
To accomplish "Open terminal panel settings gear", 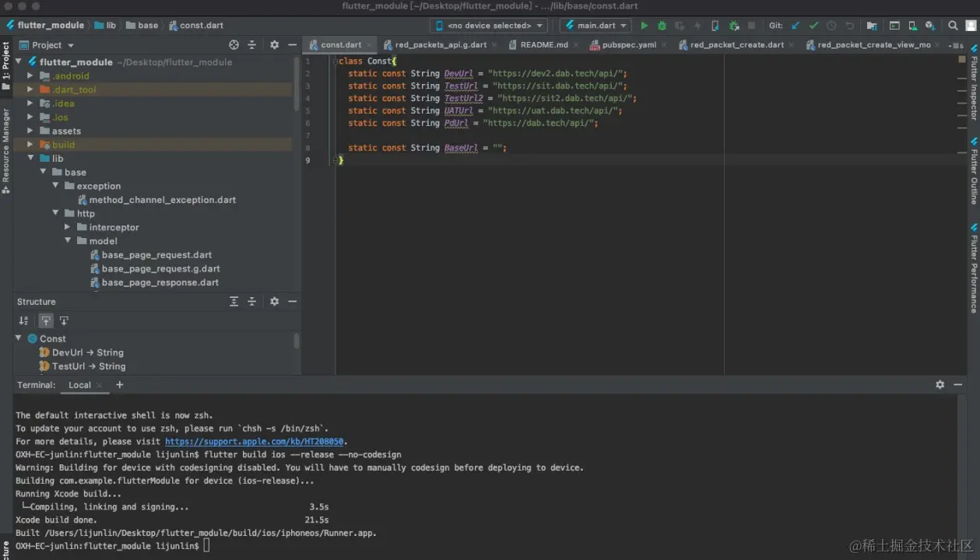I will tap(940, 385).
